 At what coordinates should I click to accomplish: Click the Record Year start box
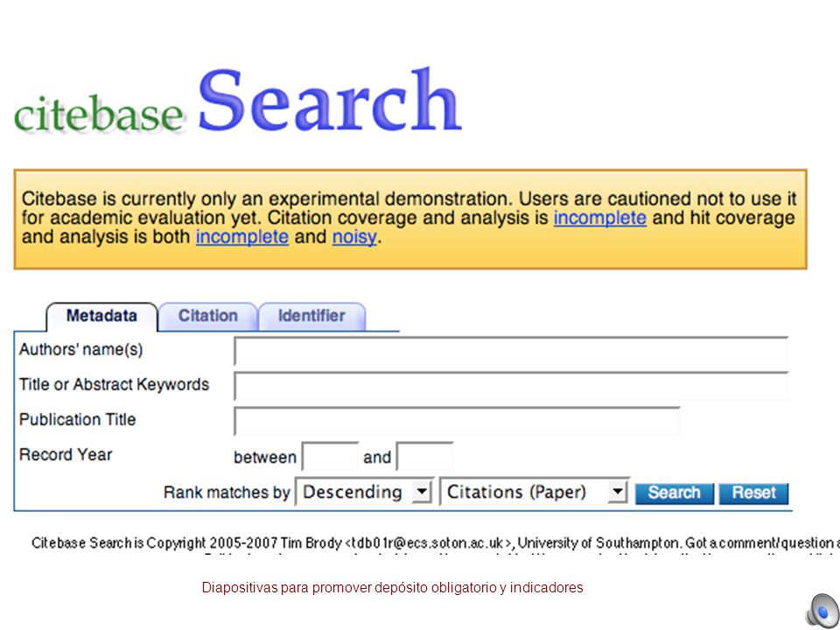pos(330,457)
